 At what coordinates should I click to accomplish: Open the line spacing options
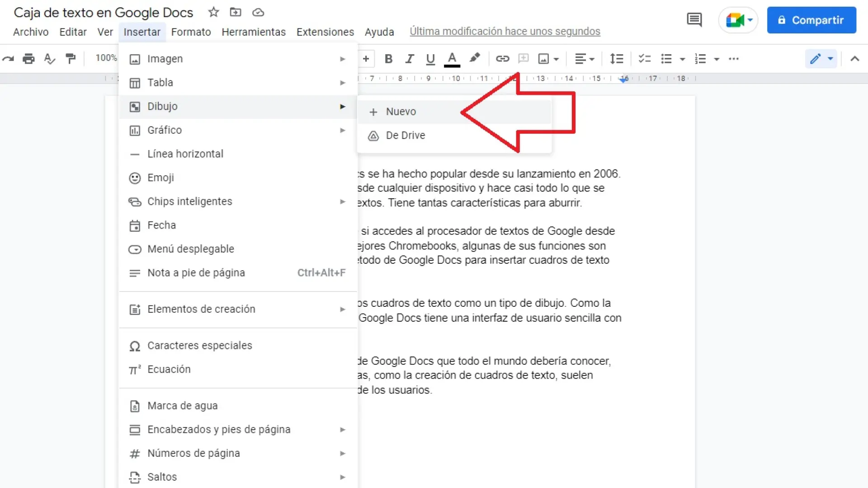click(x=616, y=59)
